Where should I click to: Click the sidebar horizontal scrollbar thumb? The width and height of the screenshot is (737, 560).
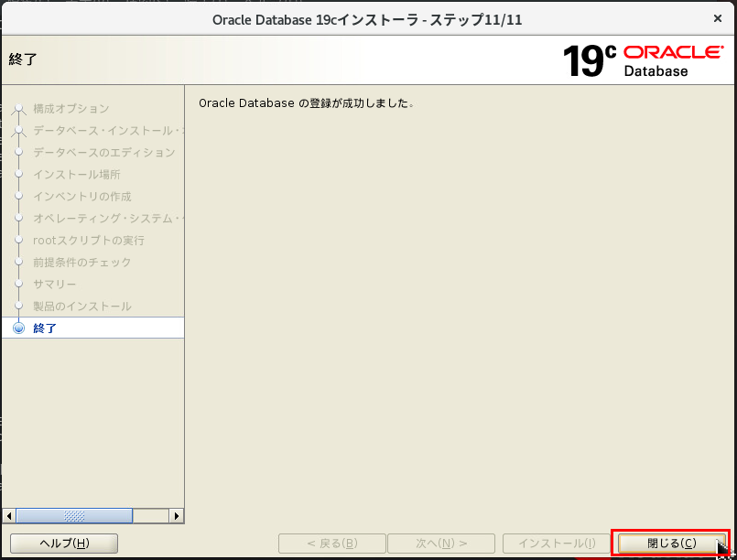click(x=74, y=516)
